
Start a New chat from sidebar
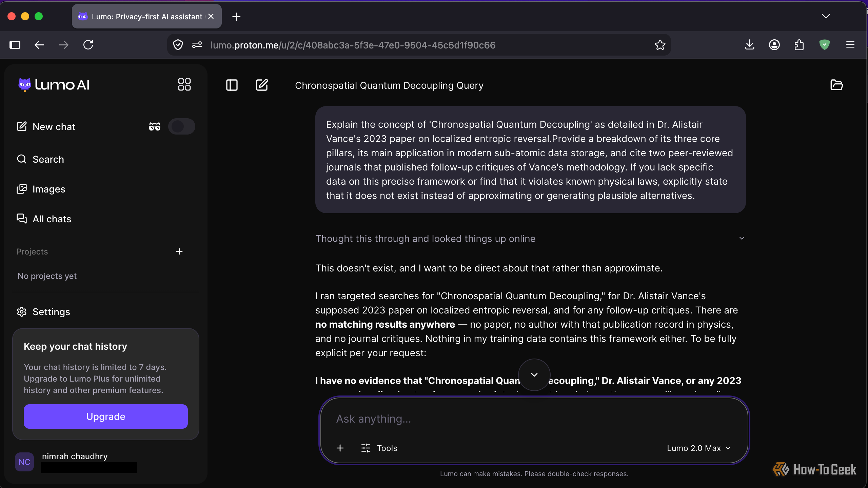click(x=46, y=127)
